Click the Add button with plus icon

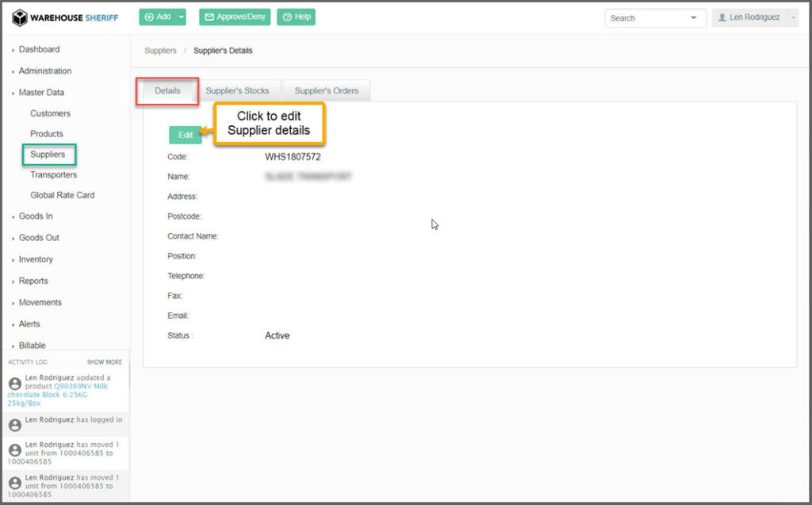point(157,17)
